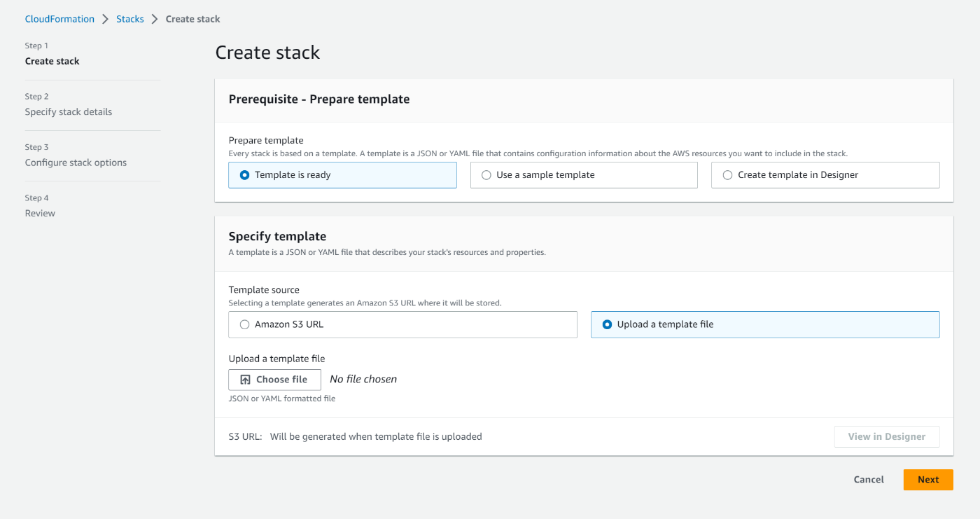Go to Step 1 Create stack
Image resolution: width=980 pixels, height=519 pixels.
click(52, 61)
